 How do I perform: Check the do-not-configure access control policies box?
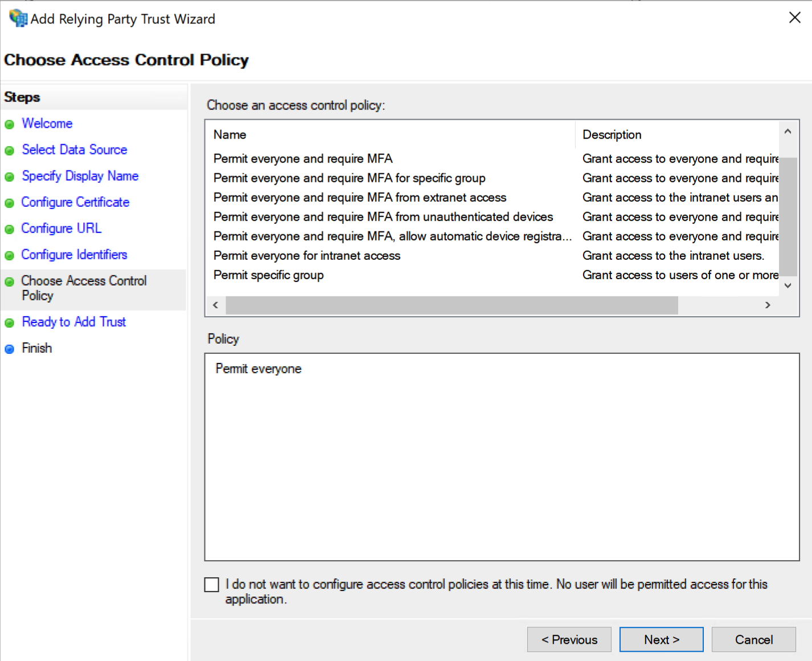[211, 585]
